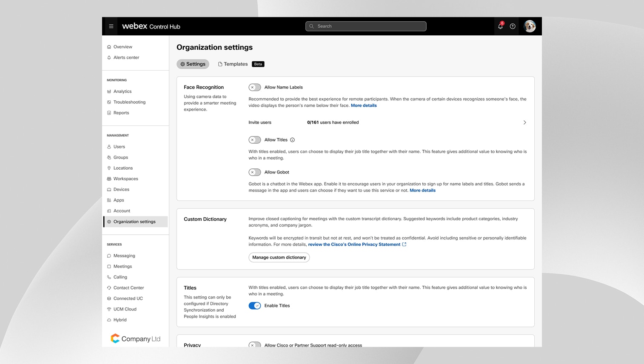Click the Beta badge next to Templates

258,64
